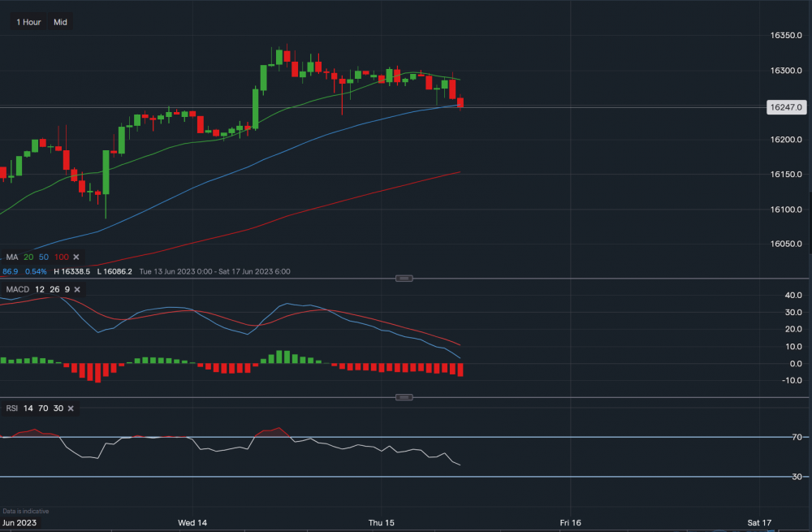Remove the MA indicator with its X icon
812x532 pixels.
click(x=76, y=257)
